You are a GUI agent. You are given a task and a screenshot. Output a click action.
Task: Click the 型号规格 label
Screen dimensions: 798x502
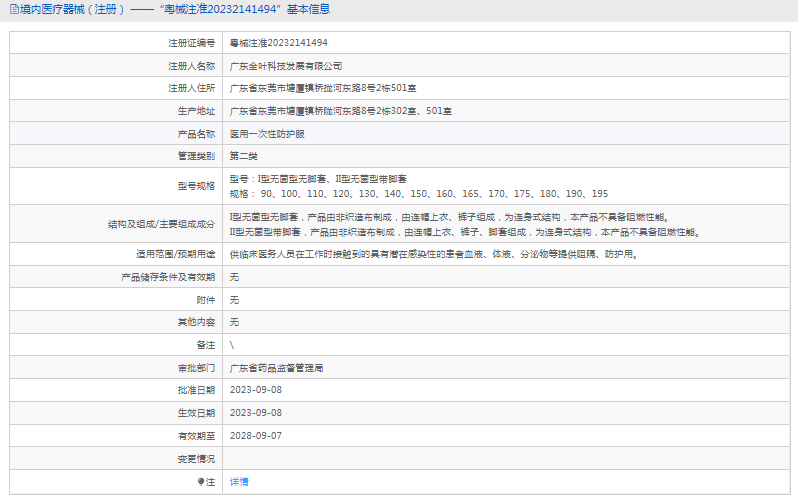[x=196, y=186]
